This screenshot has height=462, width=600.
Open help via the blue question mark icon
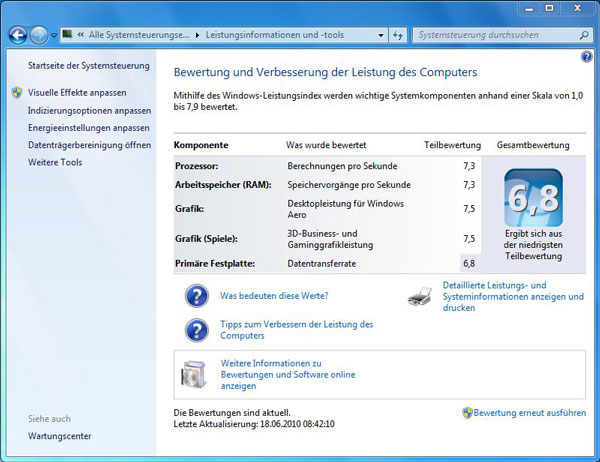pyautogui.click(x=586, y=57)
